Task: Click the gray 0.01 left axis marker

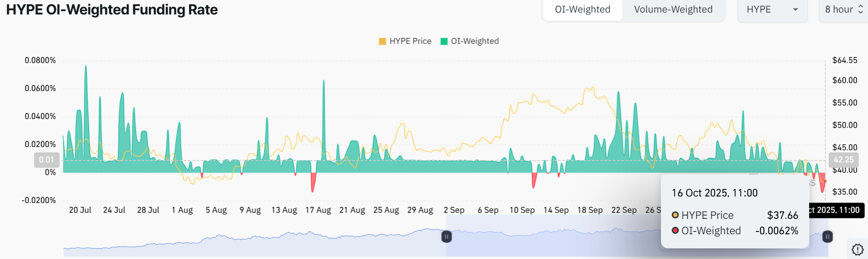Action: [47, 160]
